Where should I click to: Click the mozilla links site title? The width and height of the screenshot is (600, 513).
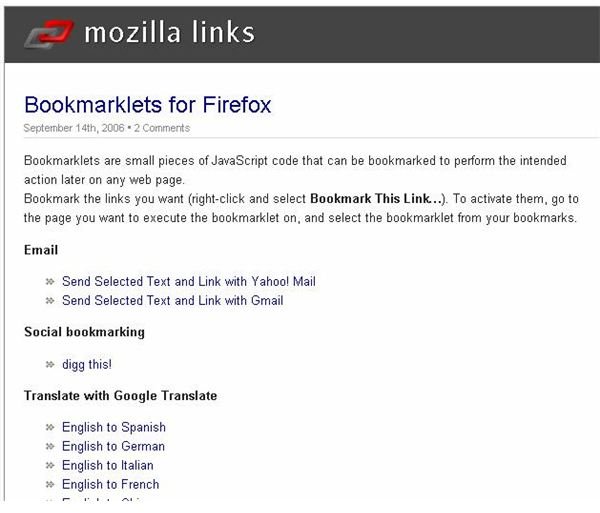point(170,32)
